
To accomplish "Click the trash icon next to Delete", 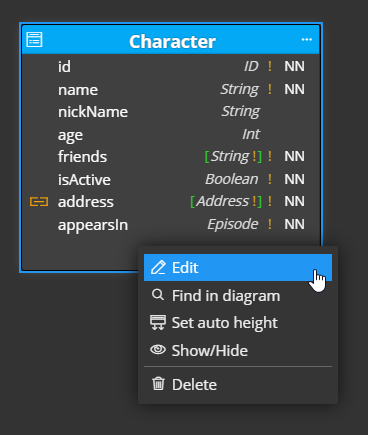I will click(x=158, y=384).
